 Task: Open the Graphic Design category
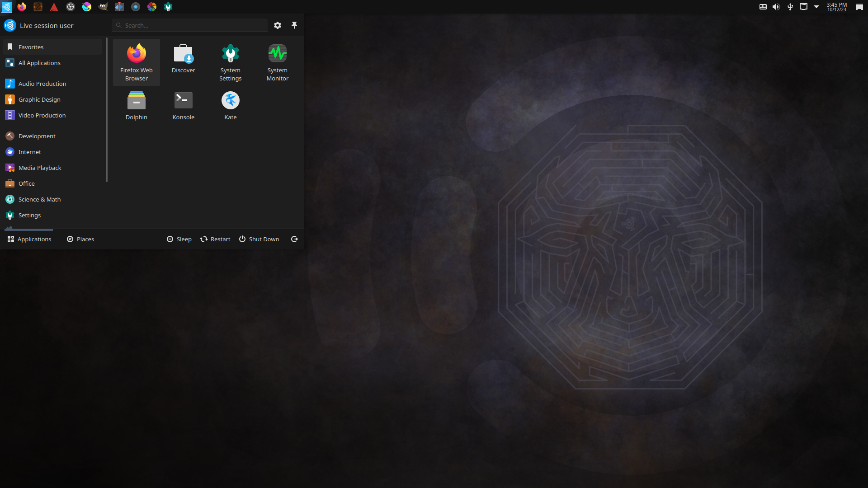pos(52,99)
